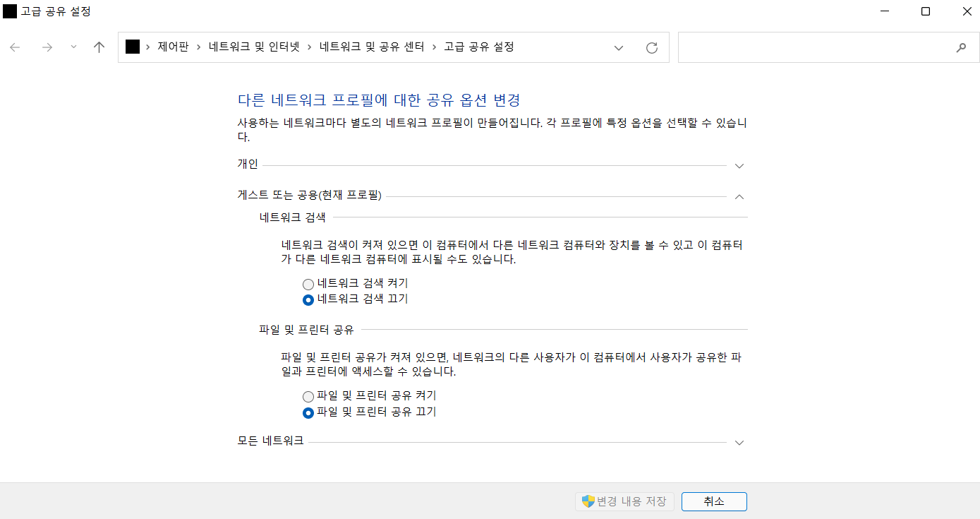Select 네트워크 검색 끄기 option
This screenshot has height=519, width=980.
pyautogui.click(x=308, y=299)
